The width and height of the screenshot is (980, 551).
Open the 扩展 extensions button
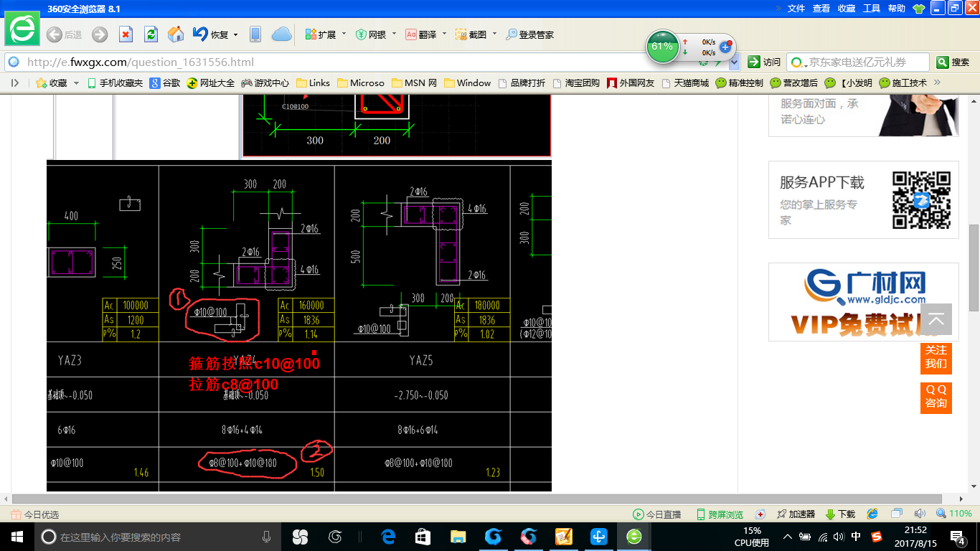click(x=321, y=34)
